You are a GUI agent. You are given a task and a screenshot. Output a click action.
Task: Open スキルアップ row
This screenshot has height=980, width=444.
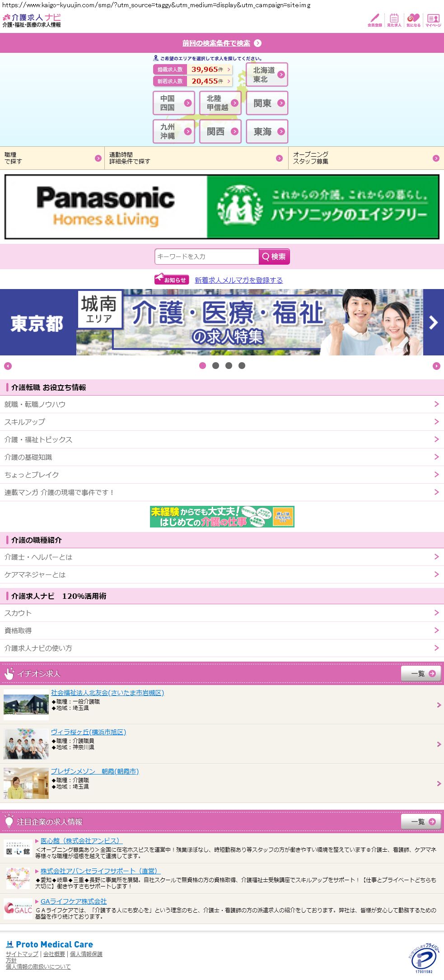[222, 422]
